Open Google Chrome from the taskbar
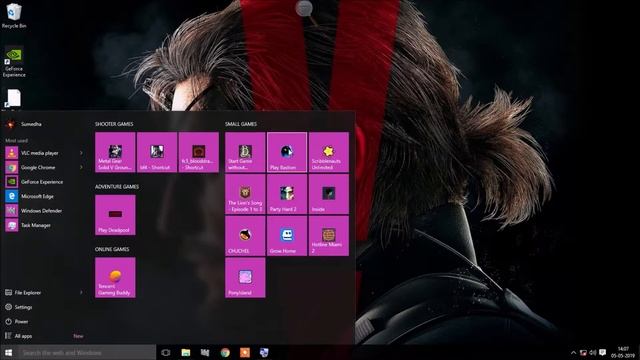The width and height of the screenshot is (640, 360). point(225,353)
